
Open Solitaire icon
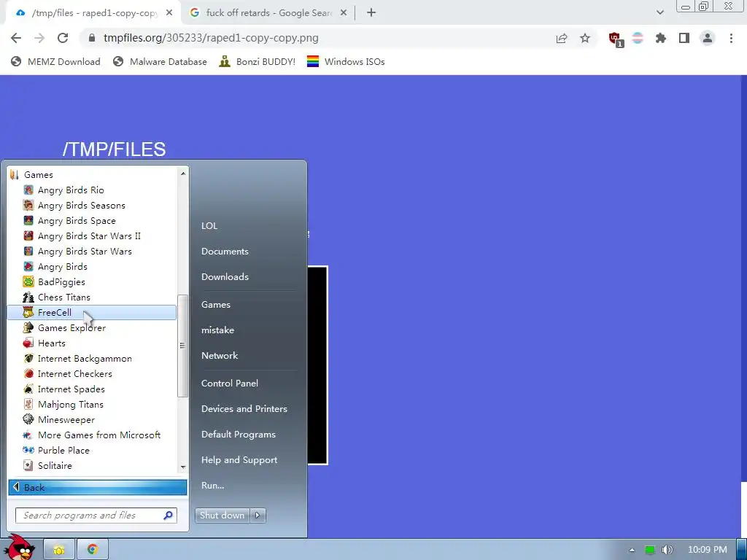coord(28,465)
